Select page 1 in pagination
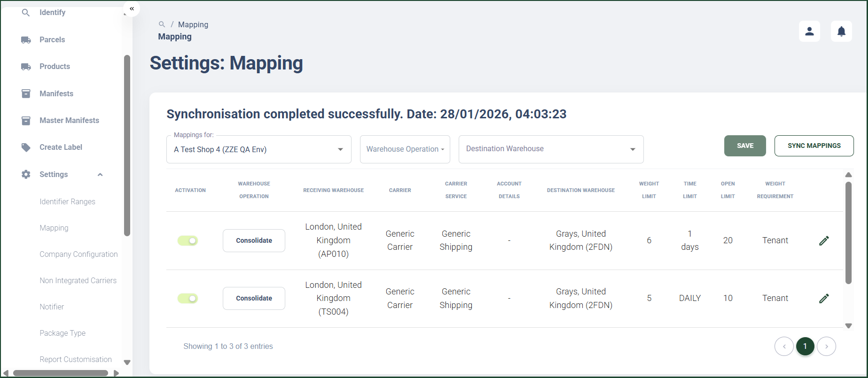Image resolution: width=868 pixels, height=378 pixels. click(x=805, y=347)
